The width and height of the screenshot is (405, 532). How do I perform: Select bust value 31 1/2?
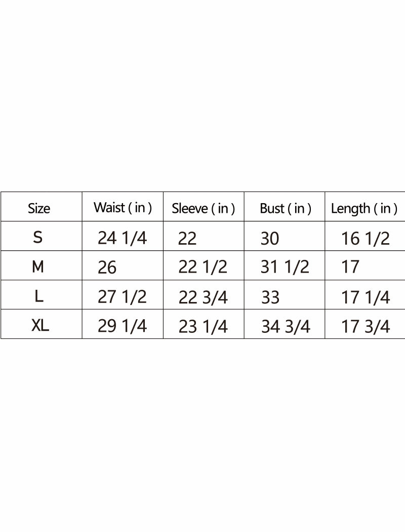click(x=285, y=267)
